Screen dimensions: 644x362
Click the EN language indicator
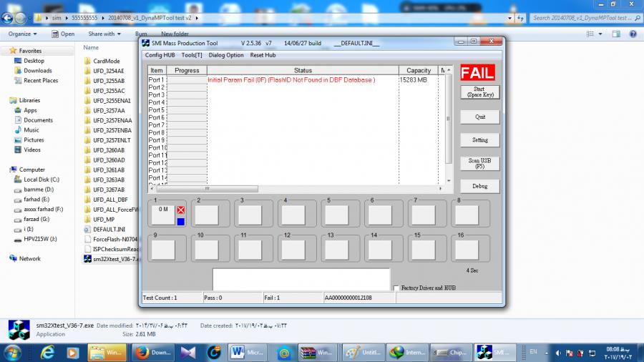(533, 352)
